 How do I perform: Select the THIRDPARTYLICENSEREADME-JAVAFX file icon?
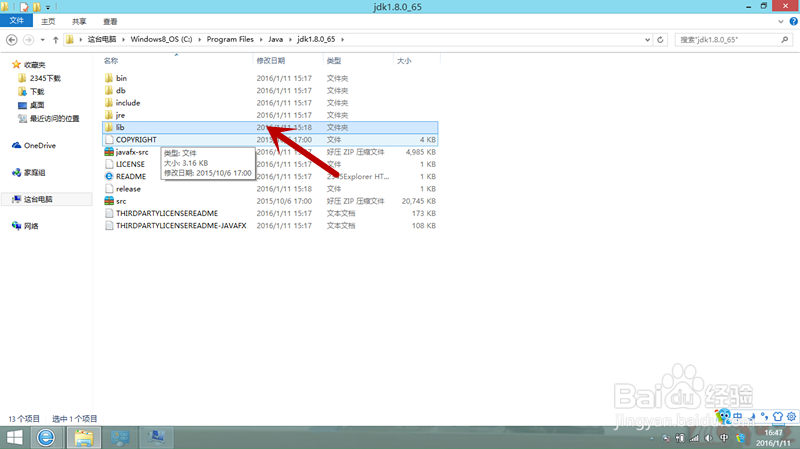point(109,225)
